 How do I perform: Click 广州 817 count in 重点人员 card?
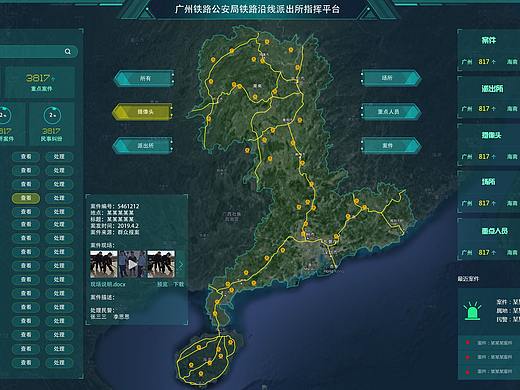479,252
